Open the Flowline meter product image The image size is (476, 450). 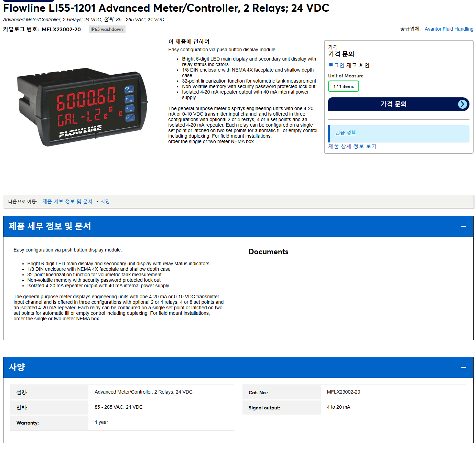click(83, 107)
